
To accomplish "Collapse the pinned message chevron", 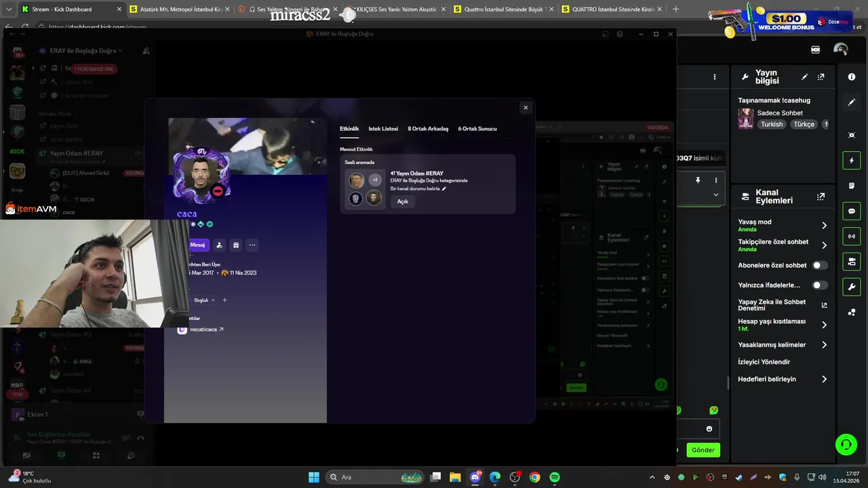I will [x=715, y=195].
